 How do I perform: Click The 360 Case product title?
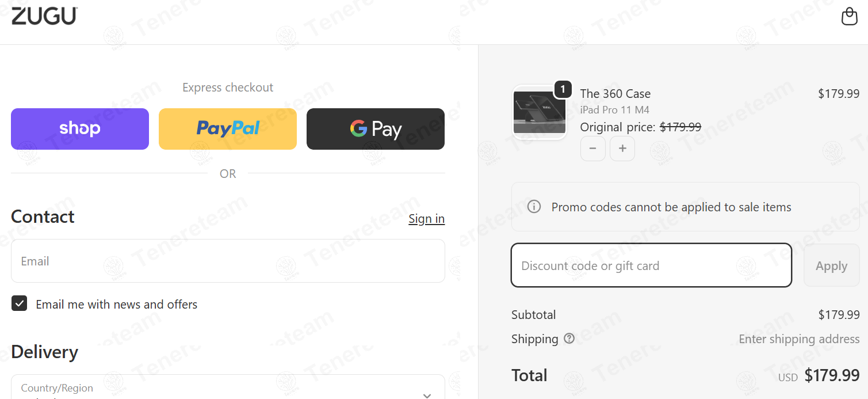[x=615, y=93]
